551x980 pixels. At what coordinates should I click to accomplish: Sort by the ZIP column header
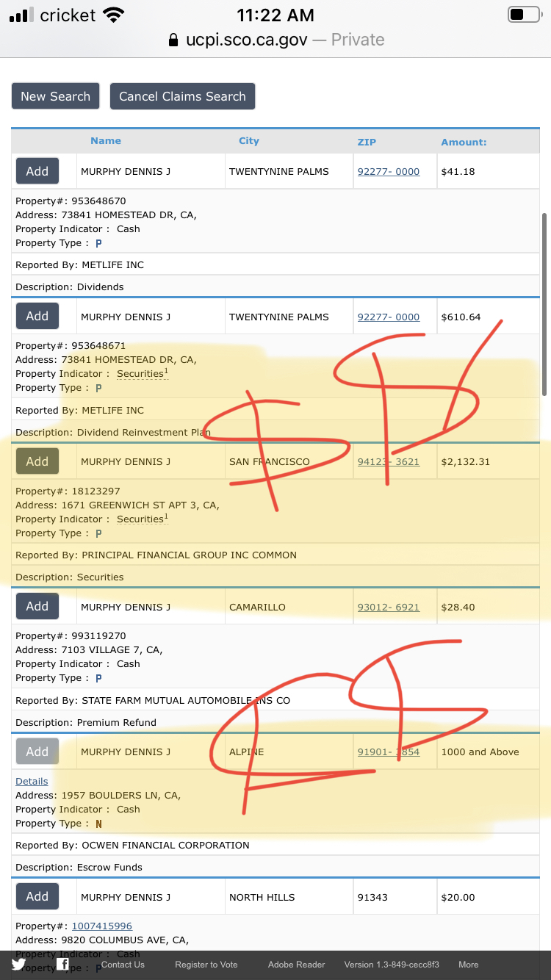(367, 142)
